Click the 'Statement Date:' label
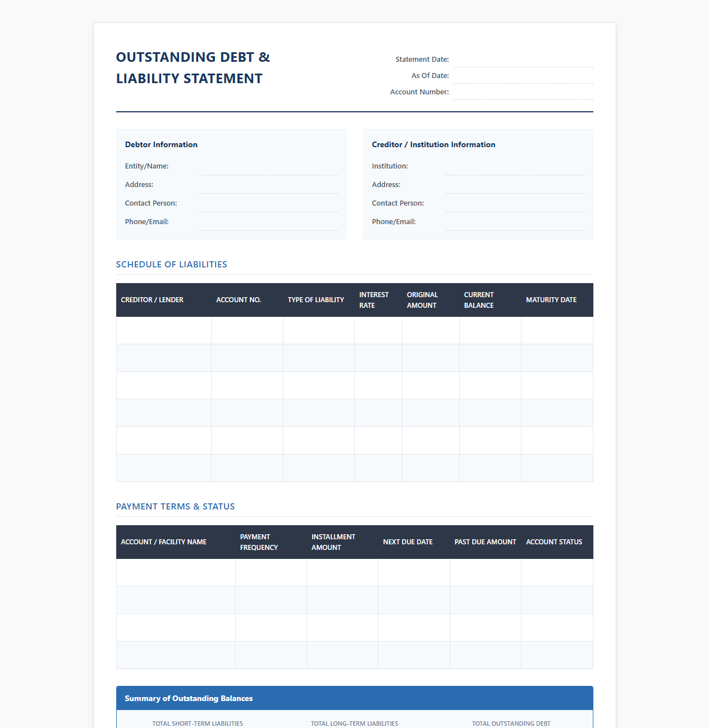Viewport: 709px width, 728px height. [x=422, y=60]
